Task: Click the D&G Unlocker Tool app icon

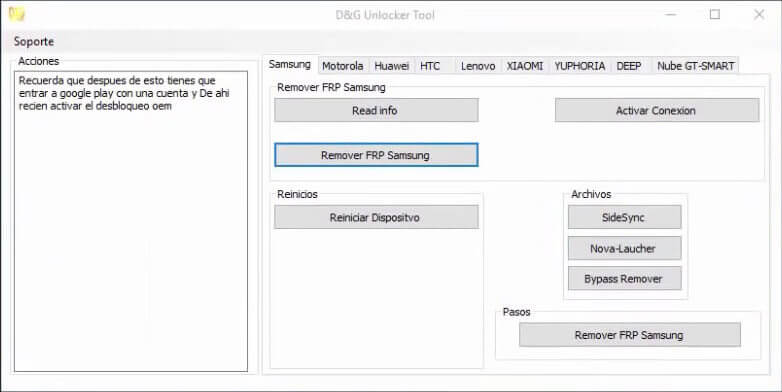Action: 17,14
